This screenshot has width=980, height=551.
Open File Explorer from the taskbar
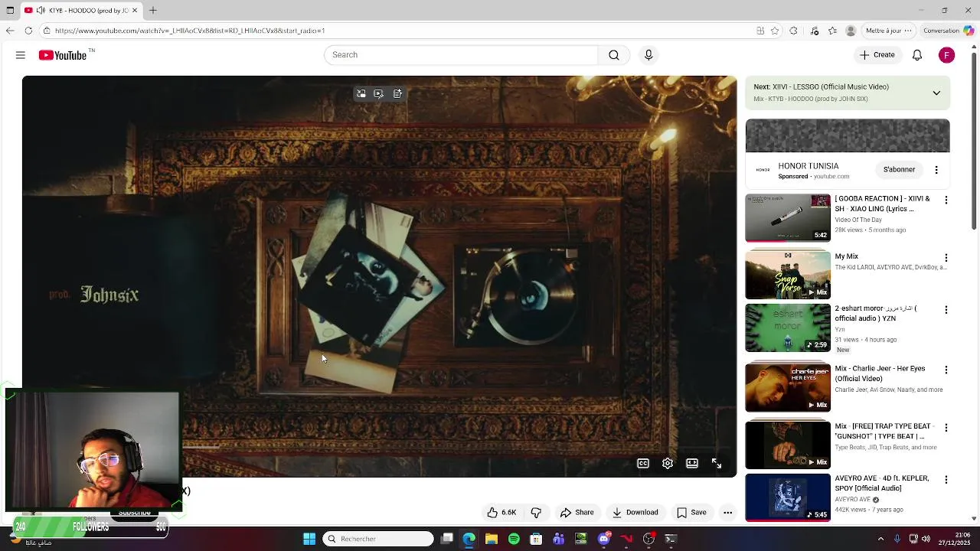[492, 539]
